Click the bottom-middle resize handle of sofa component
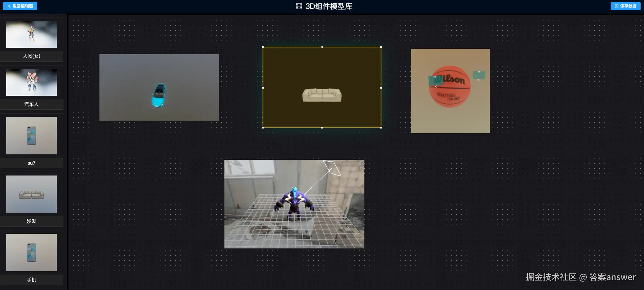 click(322, 127)
